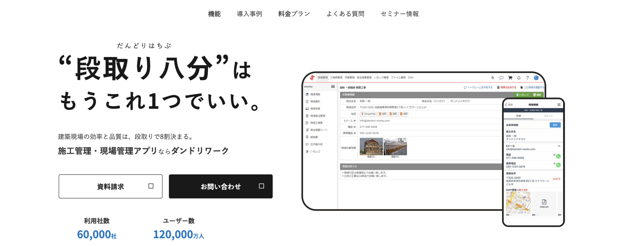Select いえレコ管理 tab in tablet mockup
The image size is (644, 246).
pyautogui.click(x=381, y=78)
